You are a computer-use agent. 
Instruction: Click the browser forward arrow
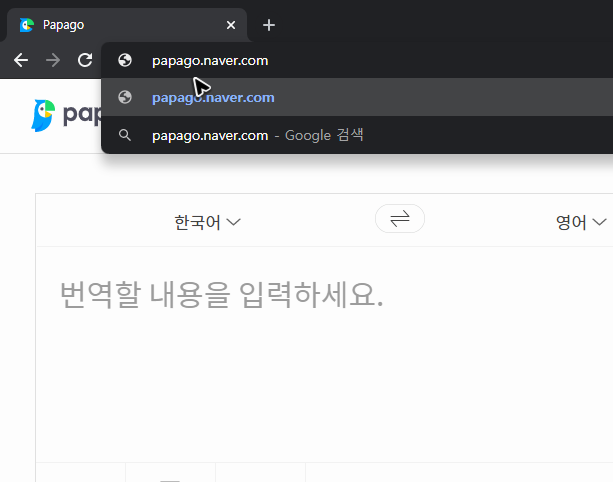(x=53, y=60)
